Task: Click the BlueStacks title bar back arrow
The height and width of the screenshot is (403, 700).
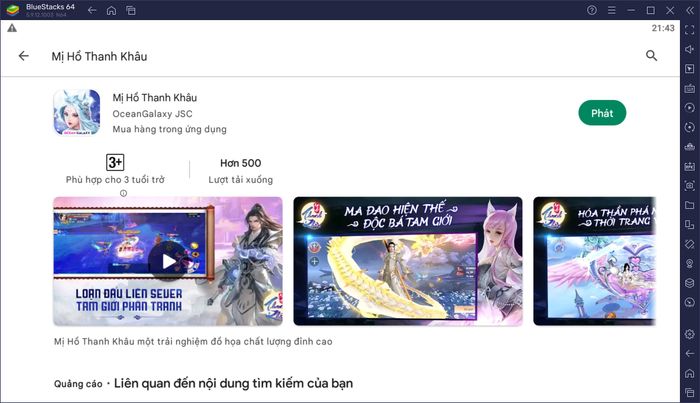Action: click(x=92, y=10)
